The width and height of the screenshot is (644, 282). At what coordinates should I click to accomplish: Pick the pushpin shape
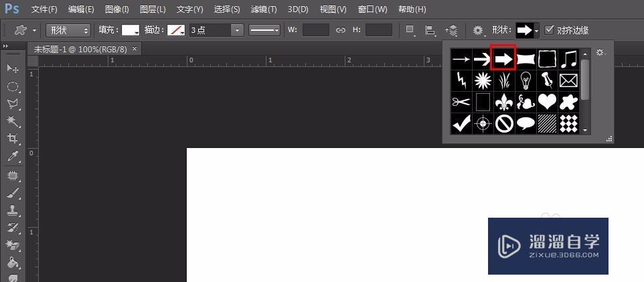(x=547, y=81)
